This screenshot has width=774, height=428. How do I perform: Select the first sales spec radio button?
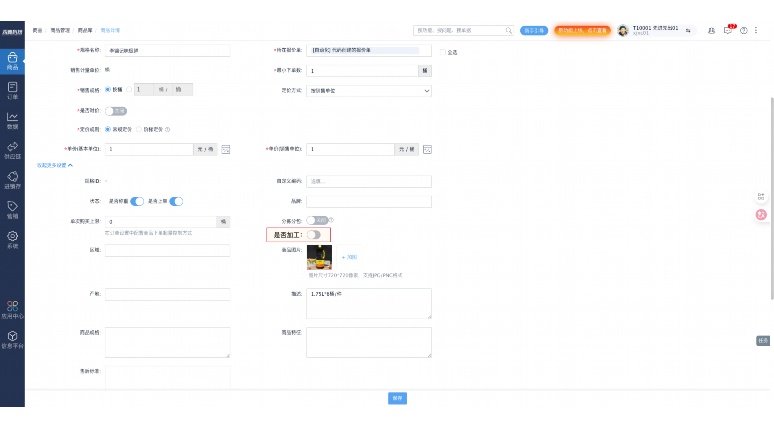(x=108, y=89)
